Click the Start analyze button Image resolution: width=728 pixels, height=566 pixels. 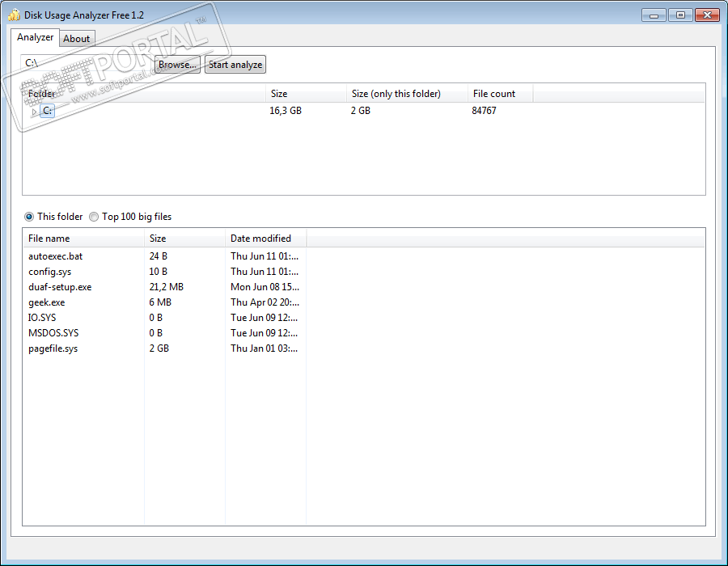(x=235, y=65)
